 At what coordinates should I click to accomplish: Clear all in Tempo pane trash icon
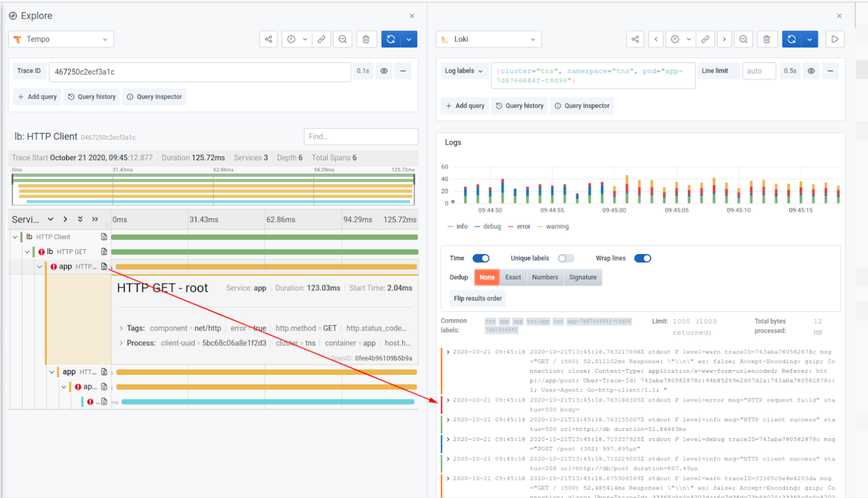(366, 39)
